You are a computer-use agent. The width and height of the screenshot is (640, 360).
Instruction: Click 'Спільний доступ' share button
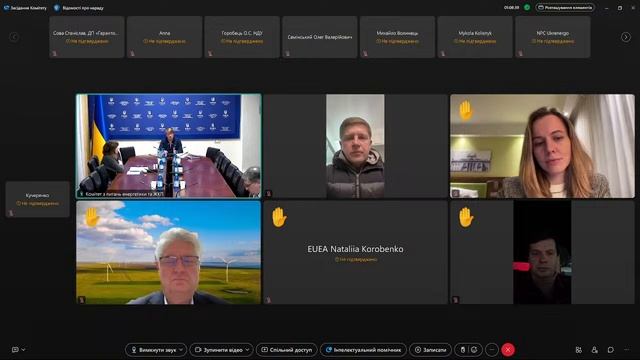(287, 350)
